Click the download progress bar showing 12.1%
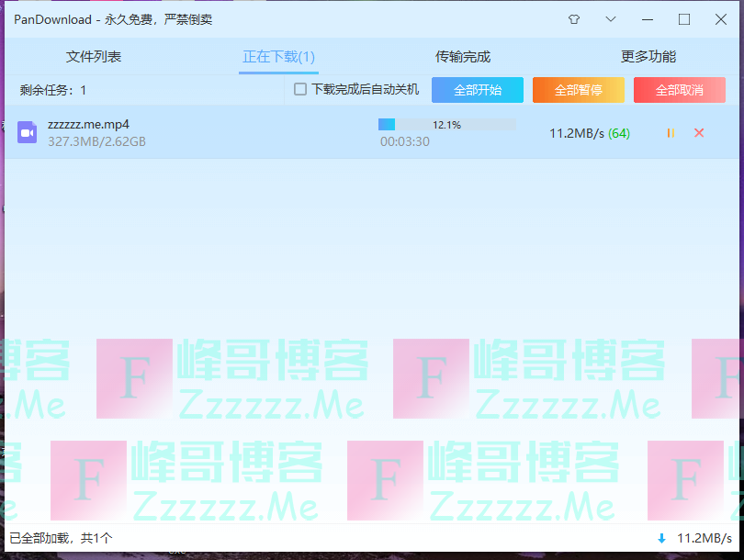Image resolution: width=744 pixels, height=560 pixels. click(x=447, y=124)
